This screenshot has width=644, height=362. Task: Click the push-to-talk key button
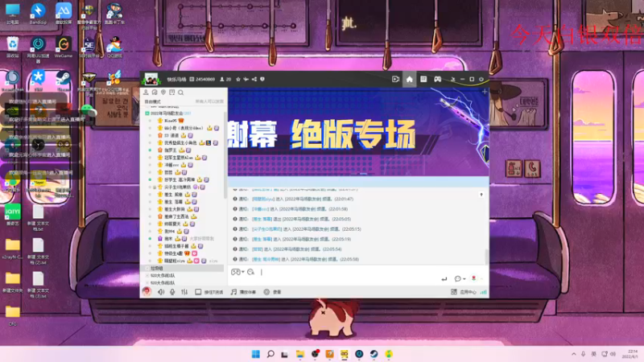pos(209,292)
